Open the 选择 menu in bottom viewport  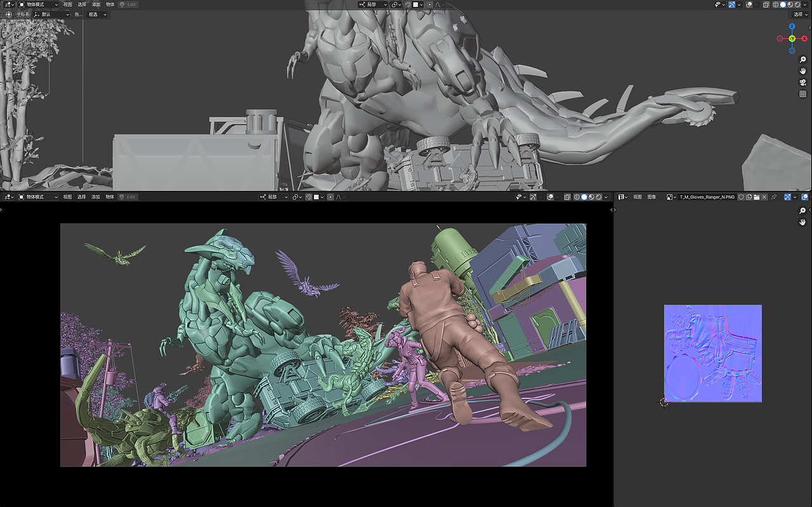pos(82,197)
